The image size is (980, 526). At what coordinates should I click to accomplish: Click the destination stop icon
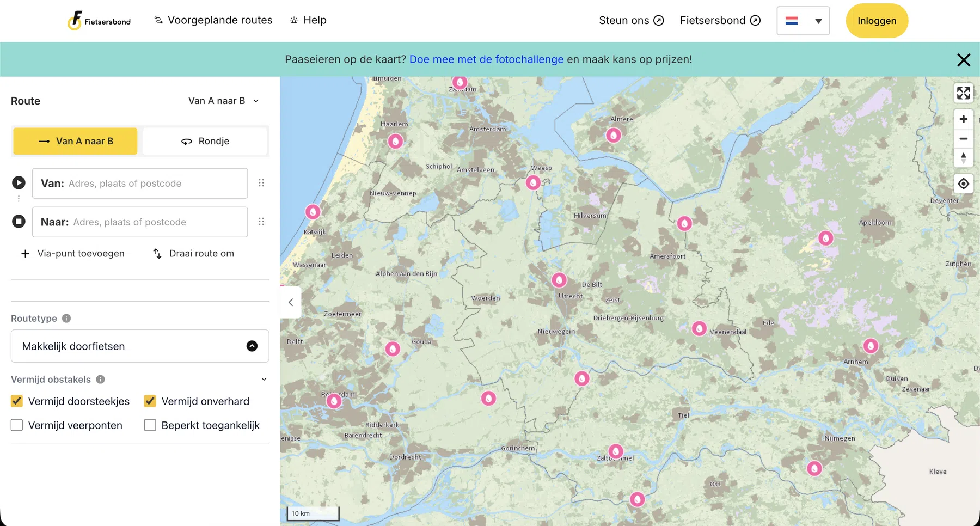click(x=19, y=222)
